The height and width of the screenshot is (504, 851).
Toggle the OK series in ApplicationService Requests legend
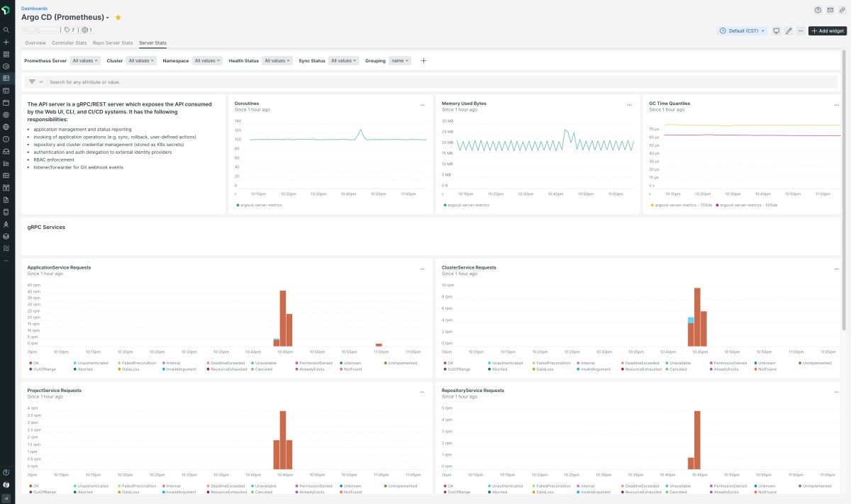(x=35, y=363)
